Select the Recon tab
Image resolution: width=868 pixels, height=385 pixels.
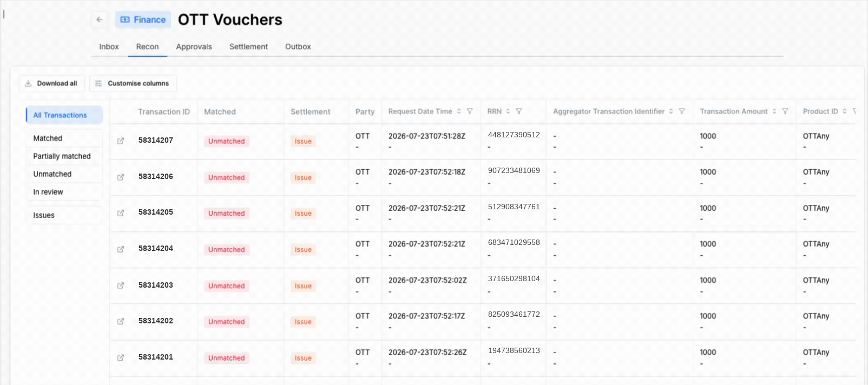pyautogui.click(x=147, y=47)
